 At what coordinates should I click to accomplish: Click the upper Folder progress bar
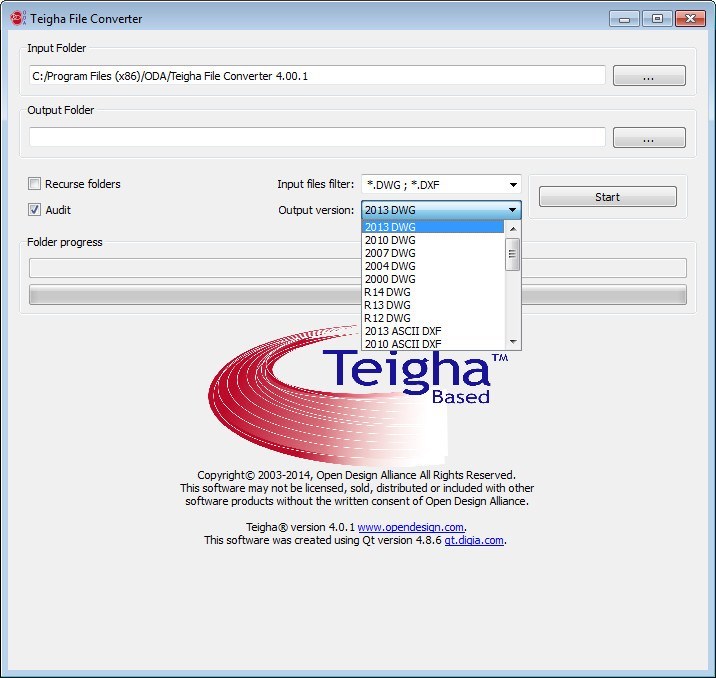click(358, 268)
